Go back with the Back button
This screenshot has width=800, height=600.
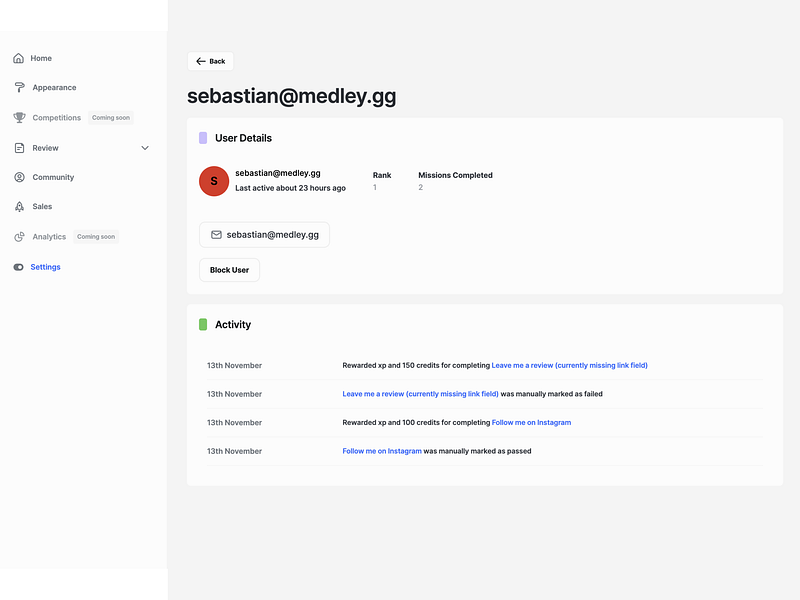[x=210, y=61]
